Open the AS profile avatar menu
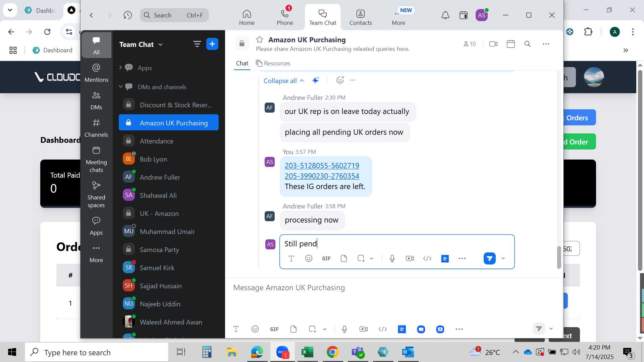This screenshot has height=362, width=644. pos(482,15)
